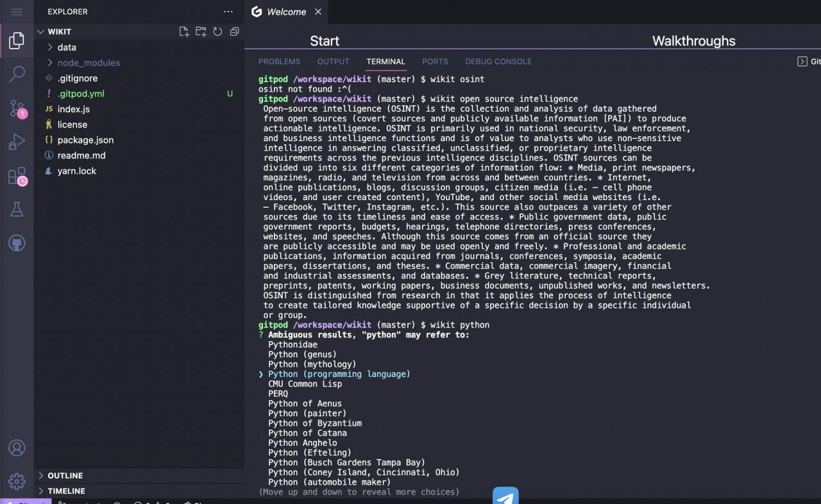
Task: Open the hamburger application menu
Action: click(17, 12)
